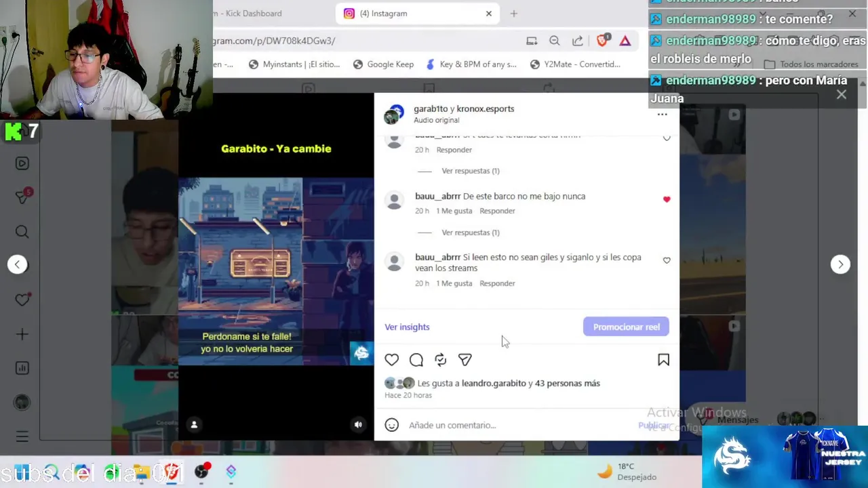Image resolution: width=868 pixels, height=488 pixels.
Task: Go to the previous post with the left arrow
Action: pyautogui.click(x=18, y=264)
